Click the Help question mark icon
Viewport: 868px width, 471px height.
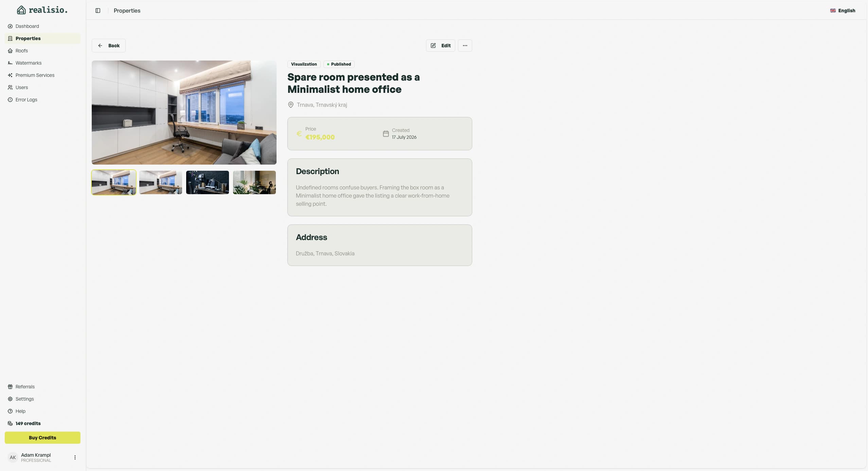(x=10, y=411)
